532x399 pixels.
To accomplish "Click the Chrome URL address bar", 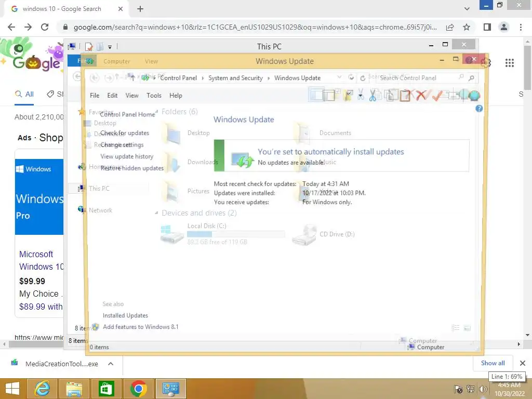I will pyautogui.click(x=255, y=27).
